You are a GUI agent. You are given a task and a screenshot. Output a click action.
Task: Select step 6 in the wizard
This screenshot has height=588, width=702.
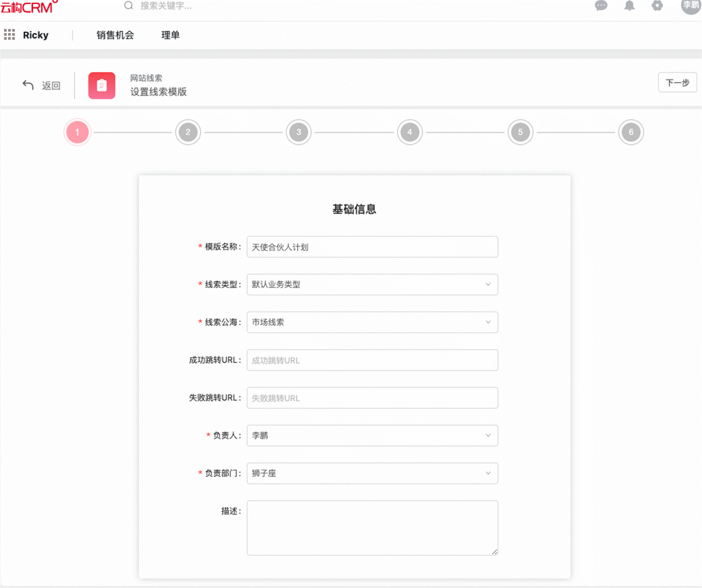[631, 133]
